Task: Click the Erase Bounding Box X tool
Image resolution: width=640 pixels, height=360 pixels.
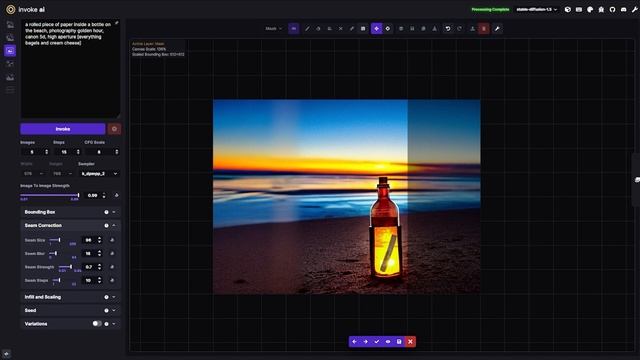Action: [341, 29]
